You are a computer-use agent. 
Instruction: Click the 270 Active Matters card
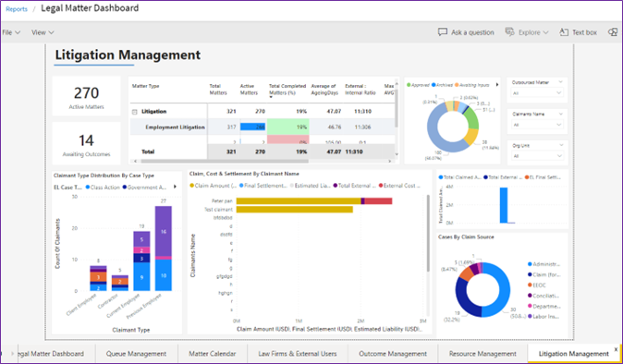(x=86, y=96)
